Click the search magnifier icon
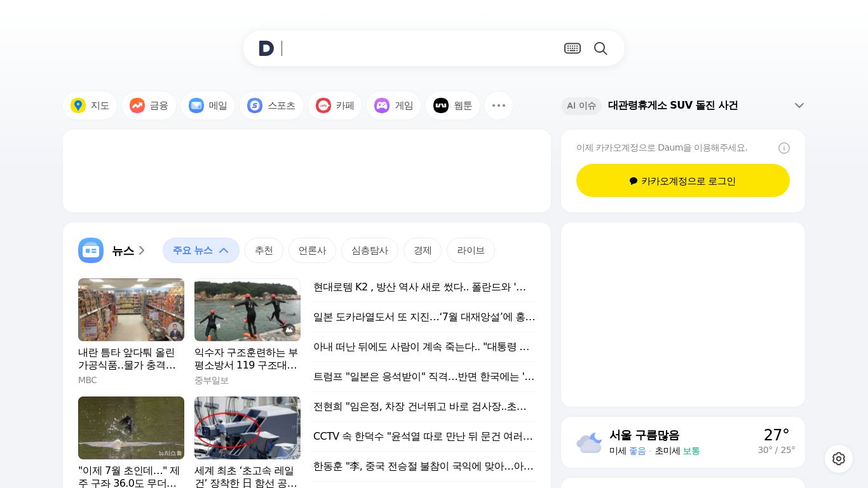 (600, 48)
